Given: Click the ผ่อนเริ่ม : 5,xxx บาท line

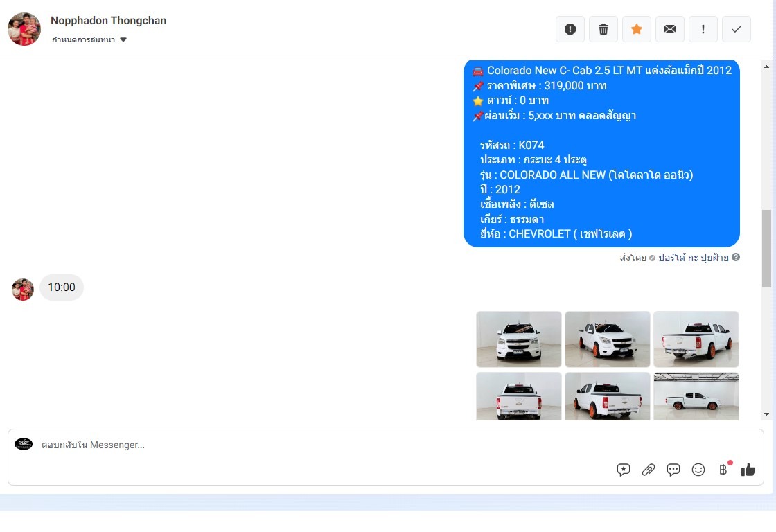Looking at the screenshot, I should [554, 116].
